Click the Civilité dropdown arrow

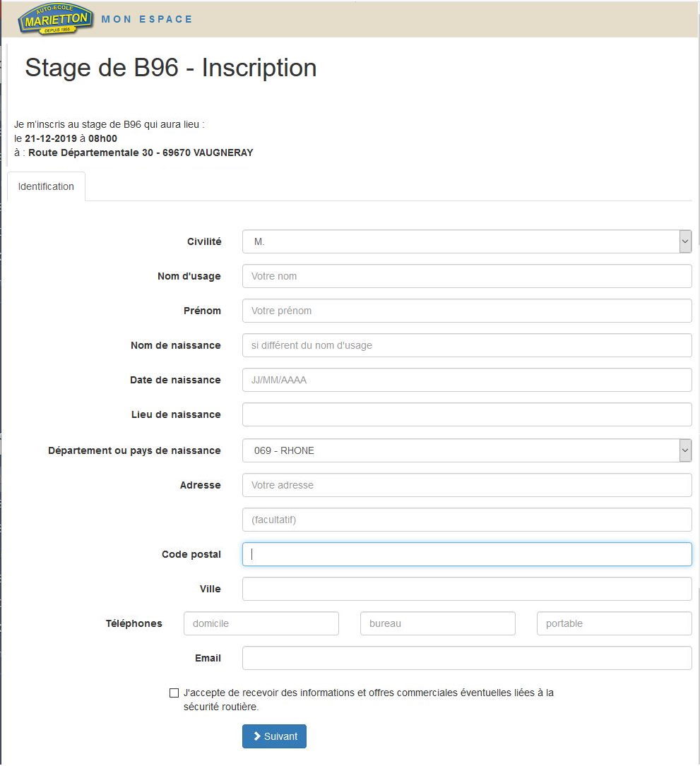(684, 241)
